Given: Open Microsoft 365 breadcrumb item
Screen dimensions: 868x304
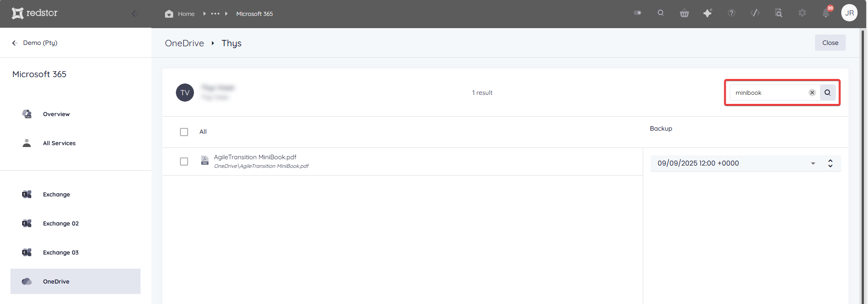Looking at the screenshot, I should click(x=254, y=14).
